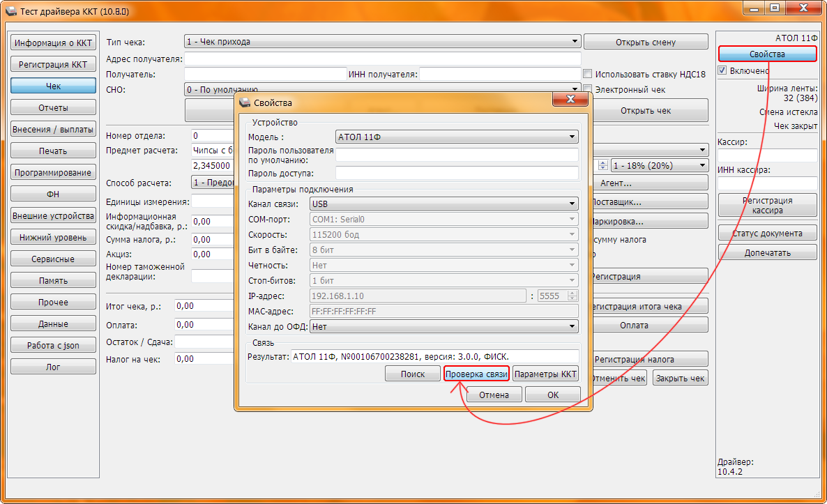
Task: Enable the Использовать ставку НДС18 checkbox
Action: (588, 74)
